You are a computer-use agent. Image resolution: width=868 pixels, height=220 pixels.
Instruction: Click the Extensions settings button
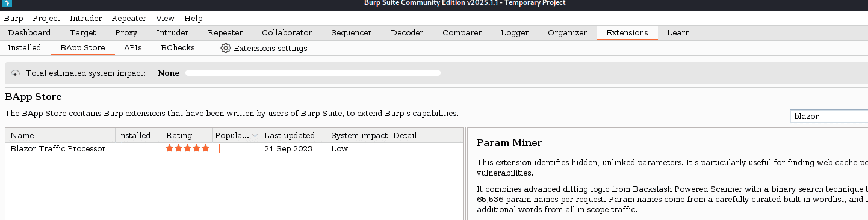pos(264,48)
